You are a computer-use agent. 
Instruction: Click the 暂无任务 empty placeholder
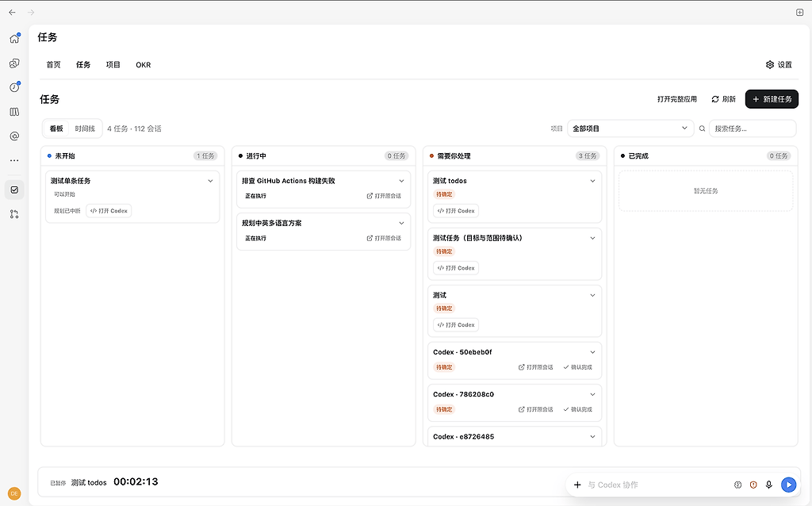coord(706,190)
